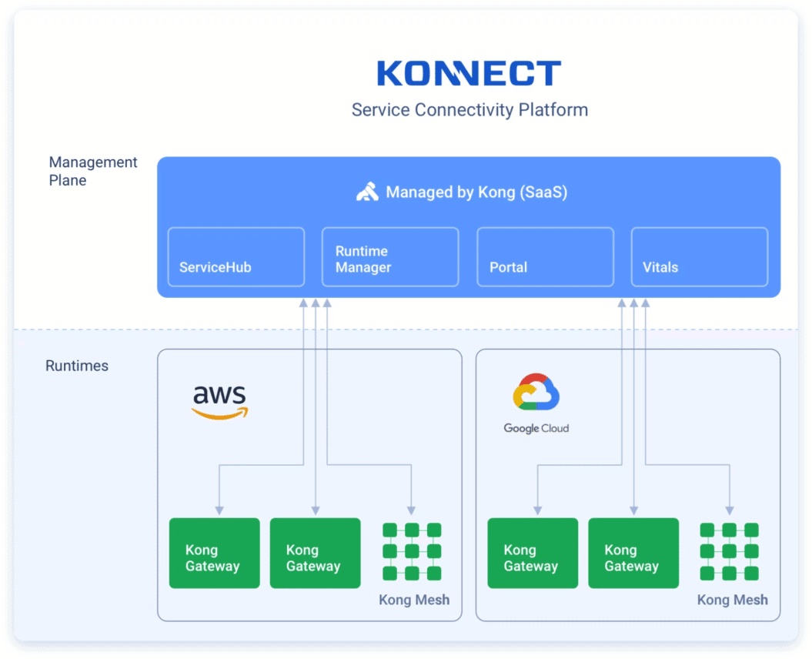Click the Kong Mesh grid icon in Google Cloud
Image resolution: width=812 pixels, height=659 pixels.
tap(729, 551)
